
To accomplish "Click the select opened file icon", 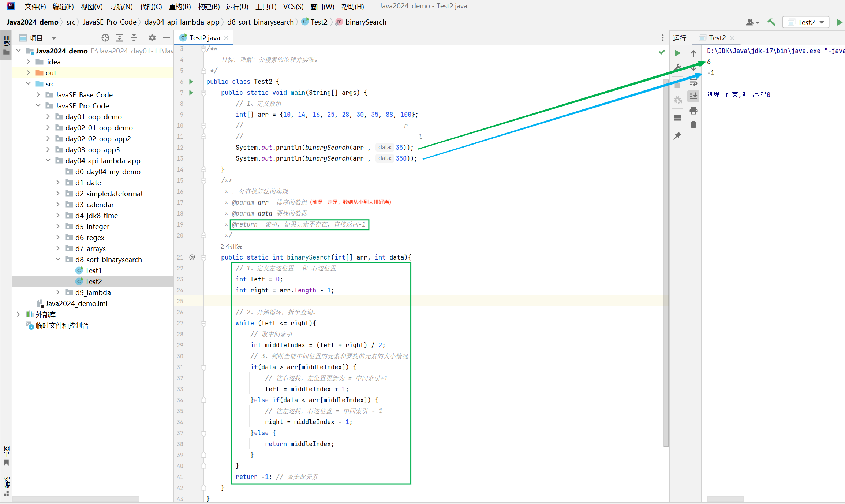I will 105,38.
